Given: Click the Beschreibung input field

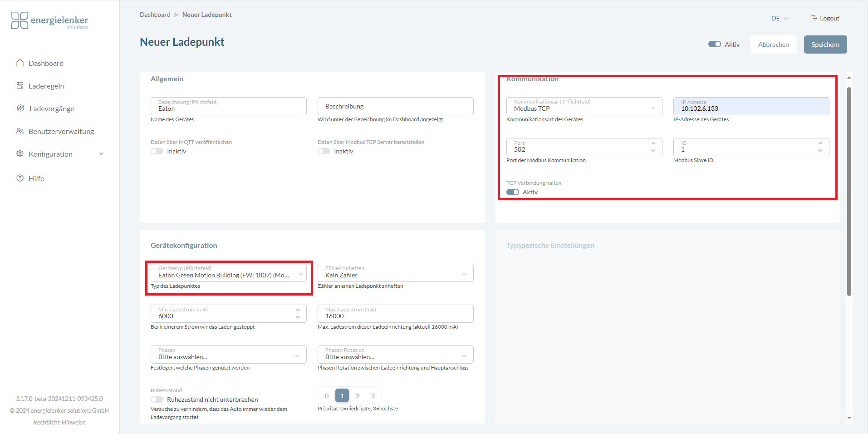Looking at the screenshot, I should tap(396, 106).
